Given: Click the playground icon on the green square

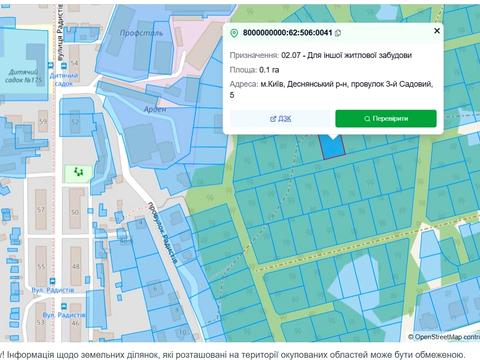Looking at the screenshot, I should click(x=79, y=172).
